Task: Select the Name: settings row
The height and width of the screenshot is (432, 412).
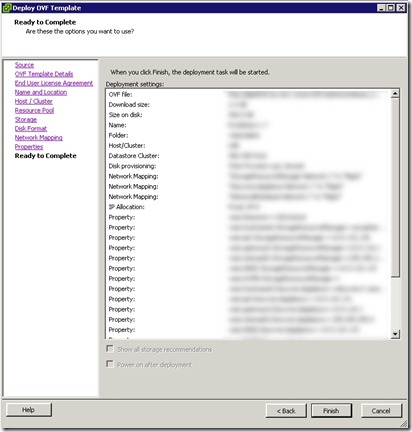Action: (x=248, y=125)
